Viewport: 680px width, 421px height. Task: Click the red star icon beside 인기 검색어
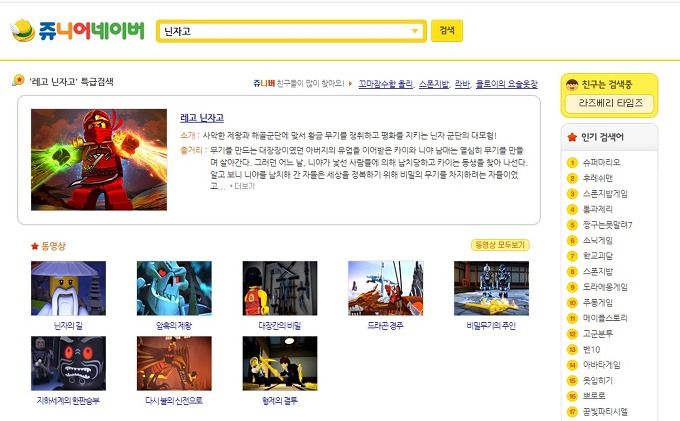tap(572, 137)
